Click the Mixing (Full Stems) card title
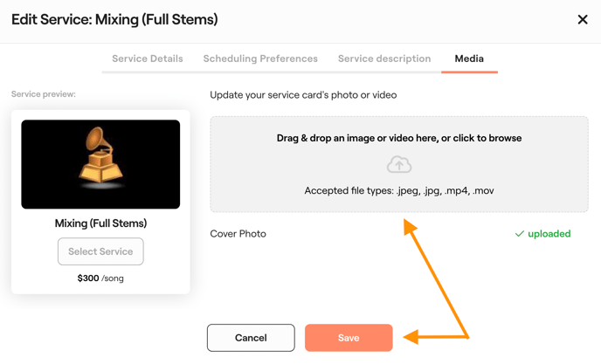The width and height of the screenshot is (601, 364). coord(100,223)
